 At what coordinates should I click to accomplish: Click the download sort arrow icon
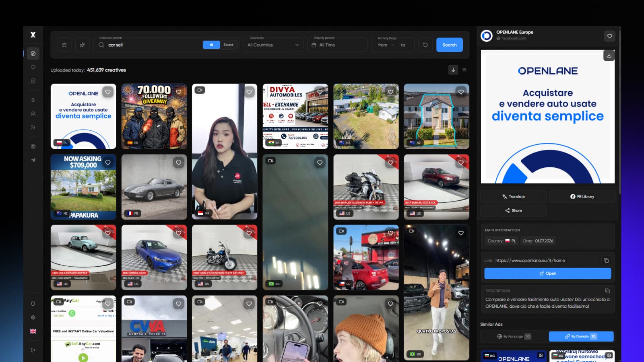453,70
